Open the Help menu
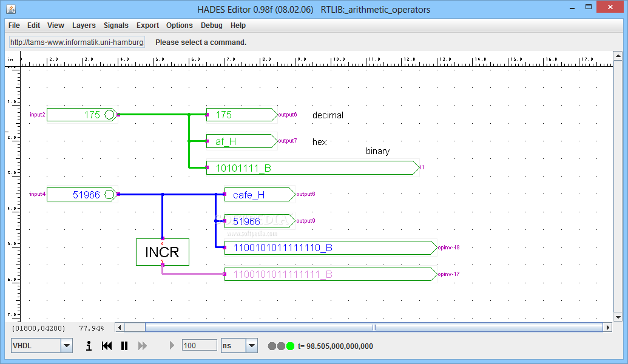The height and width of the screenshot is (364, 628). coord(238,25)
